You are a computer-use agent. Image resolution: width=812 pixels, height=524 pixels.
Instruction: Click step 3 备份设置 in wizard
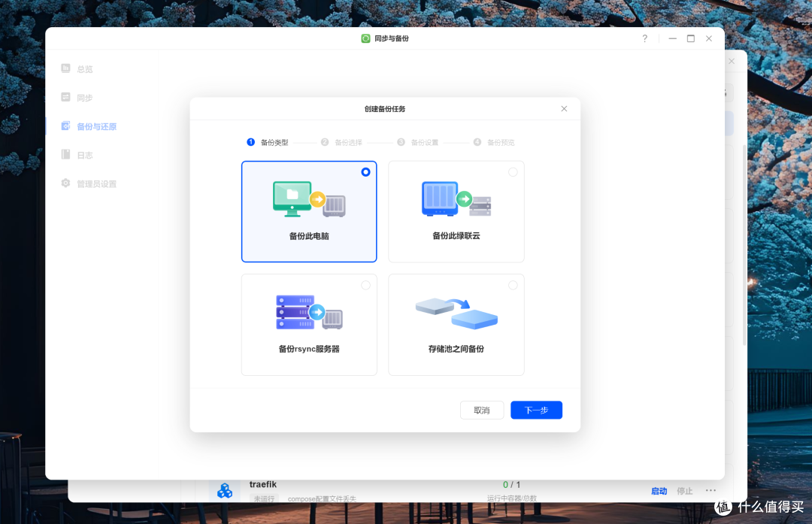point(418,142)
